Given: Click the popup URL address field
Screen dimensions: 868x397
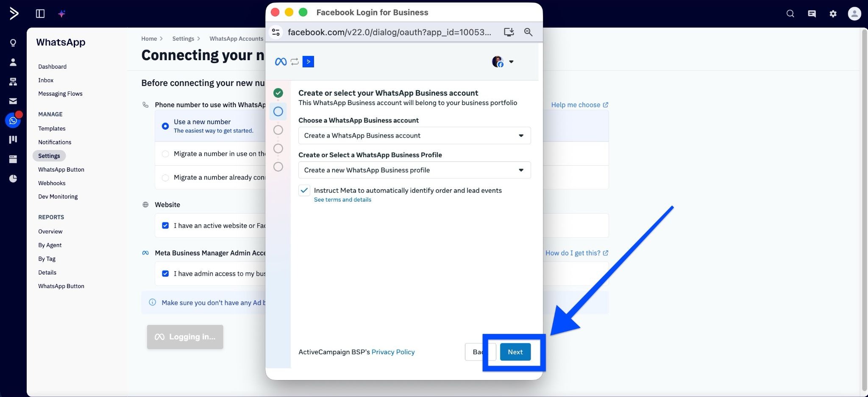Looking at the screenshot, I should click(389, 32).
